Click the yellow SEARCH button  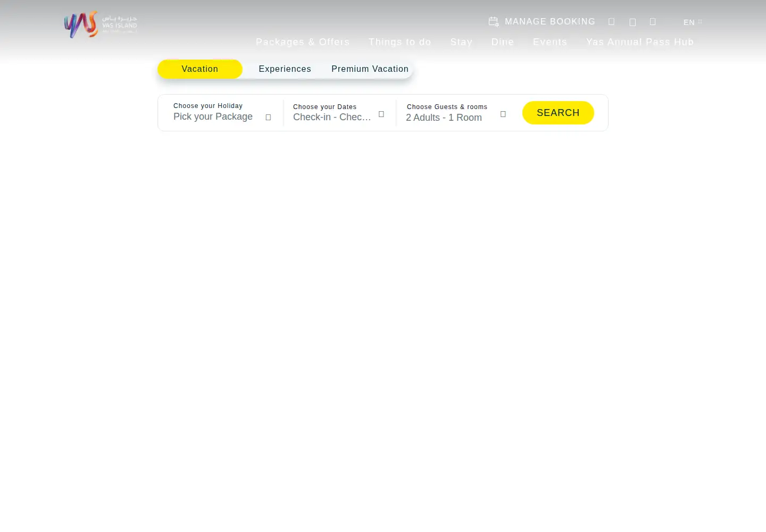click(558, 113)
